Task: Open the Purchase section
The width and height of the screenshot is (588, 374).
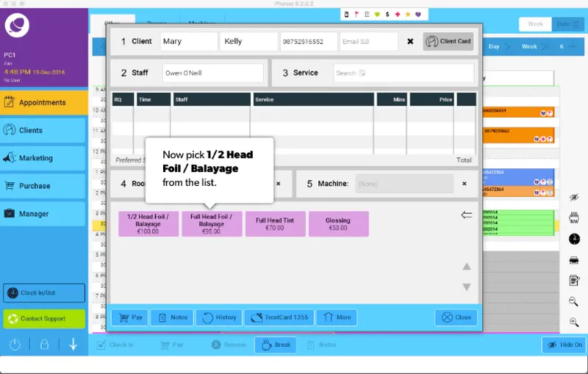Action: click(43, 186)
